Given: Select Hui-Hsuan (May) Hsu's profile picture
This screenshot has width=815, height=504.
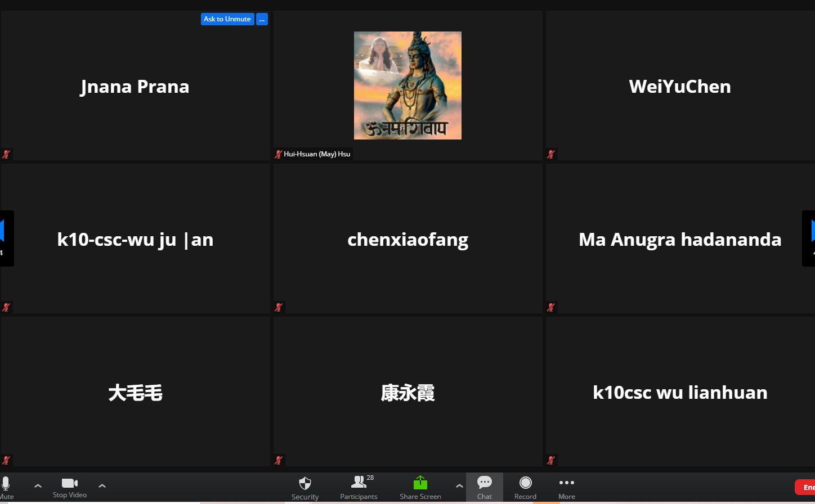Looking at the screenshot, I should (x=407, y=85).
